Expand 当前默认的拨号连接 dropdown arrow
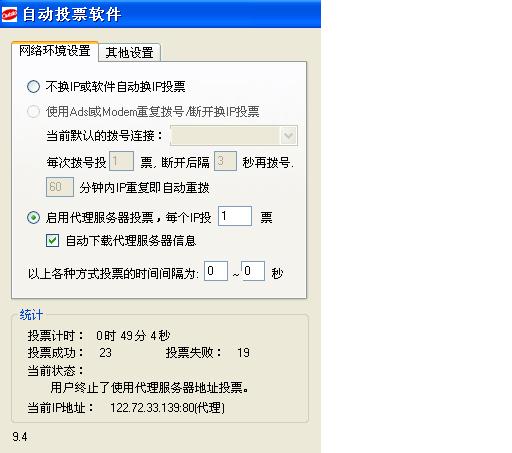This screenshot has width=512, height=453. (288, 136)
